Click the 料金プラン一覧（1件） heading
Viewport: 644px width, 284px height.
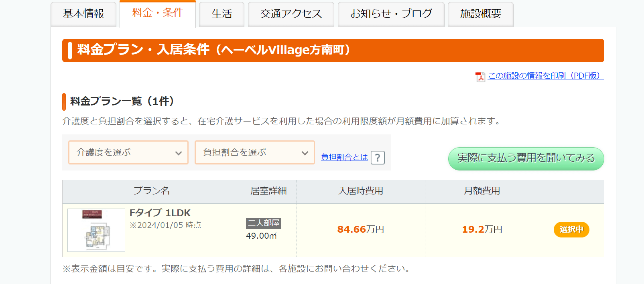122,101
